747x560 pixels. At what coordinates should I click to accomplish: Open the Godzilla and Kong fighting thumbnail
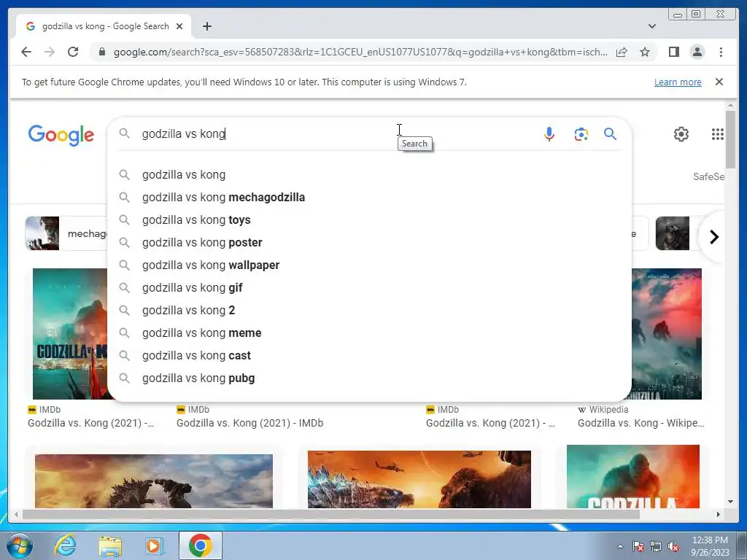154,481
